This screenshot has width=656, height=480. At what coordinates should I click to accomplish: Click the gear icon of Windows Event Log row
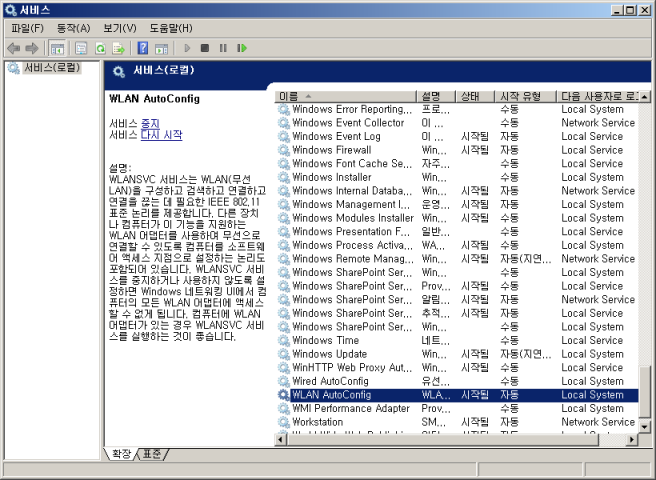pos(284,136)
